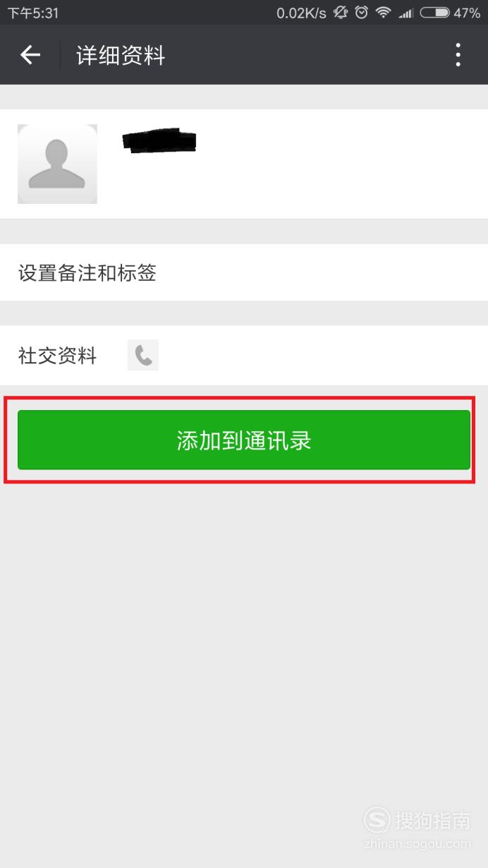Tap the green 添加到通讯录 button
The image size is (488, 868).
[x=244, y=440]
